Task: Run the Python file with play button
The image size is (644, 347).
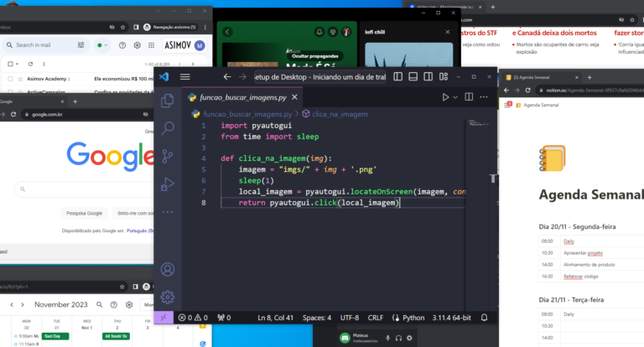Action: click(x=445, y=97)
